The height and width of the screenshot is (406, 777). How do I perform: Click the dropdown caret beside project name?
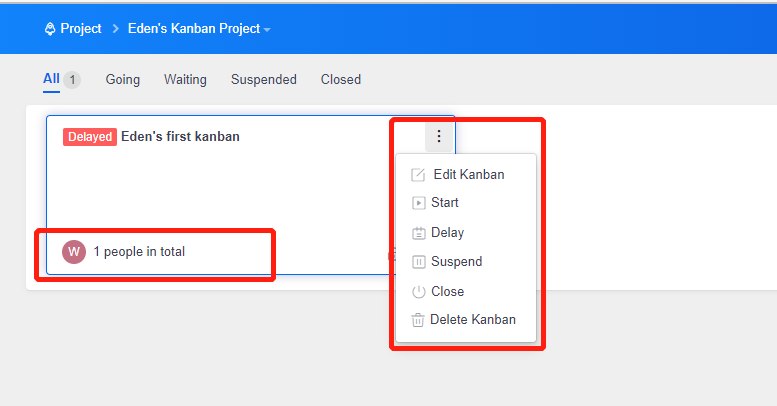(x=267, y=30)
